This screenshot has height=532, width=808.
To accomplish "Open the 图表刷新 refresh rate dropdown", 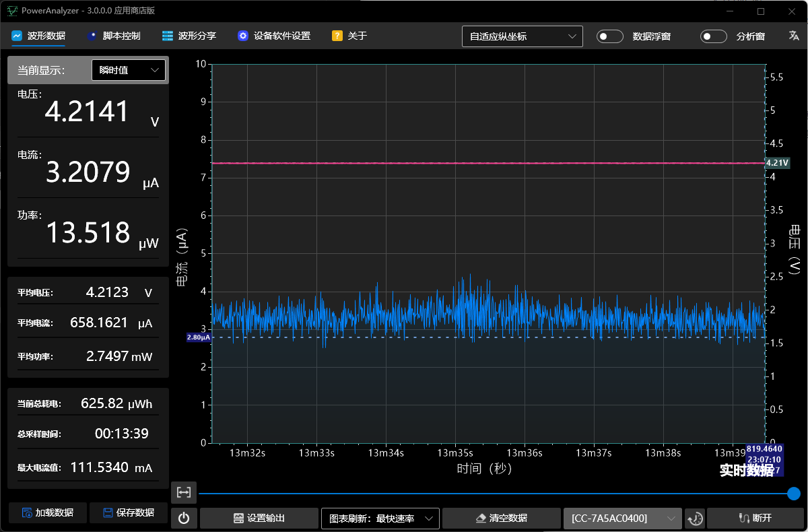I will point(380,518).
